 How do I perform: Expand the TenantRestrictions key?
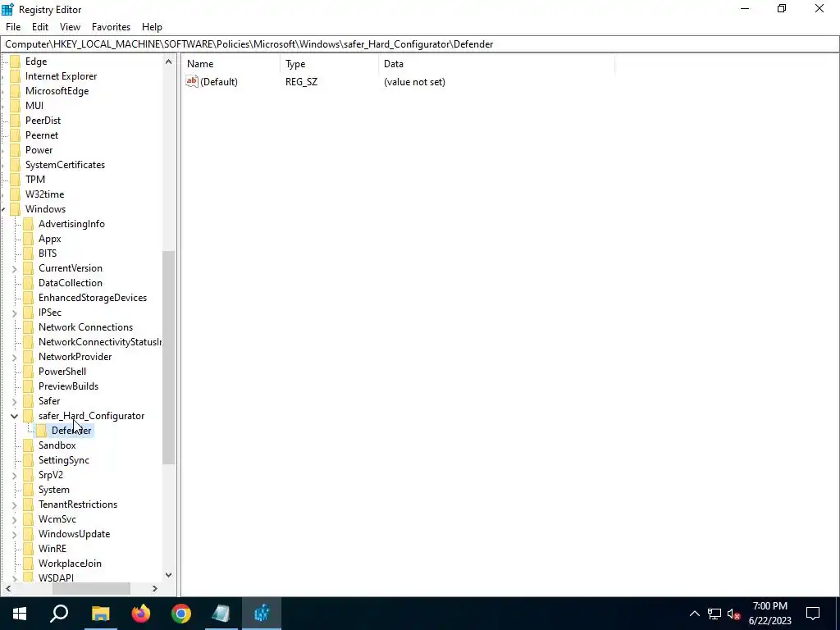tap(15, 504)
